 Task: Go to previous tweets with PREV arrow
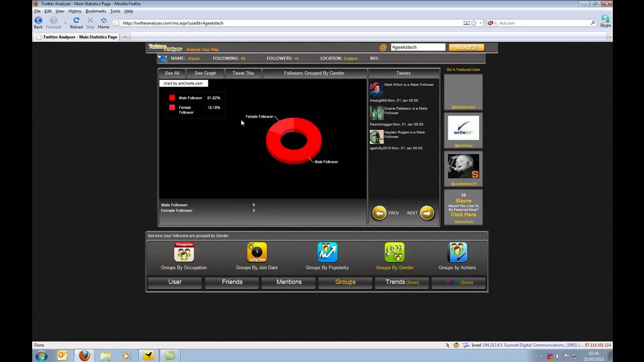coord(379,213)
